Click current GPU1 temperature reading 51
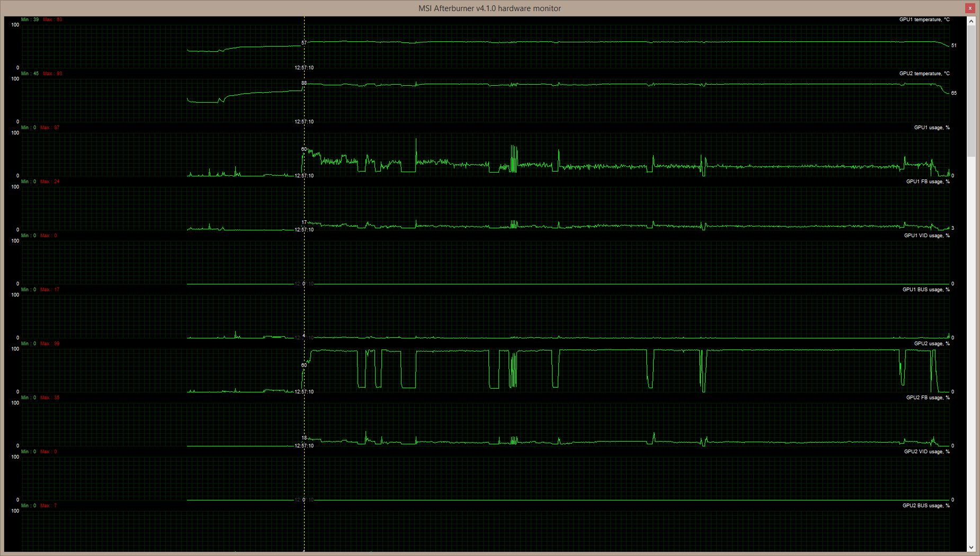This screenshot has height=556, width=980. pyautogui.click(x=954, y=46)
